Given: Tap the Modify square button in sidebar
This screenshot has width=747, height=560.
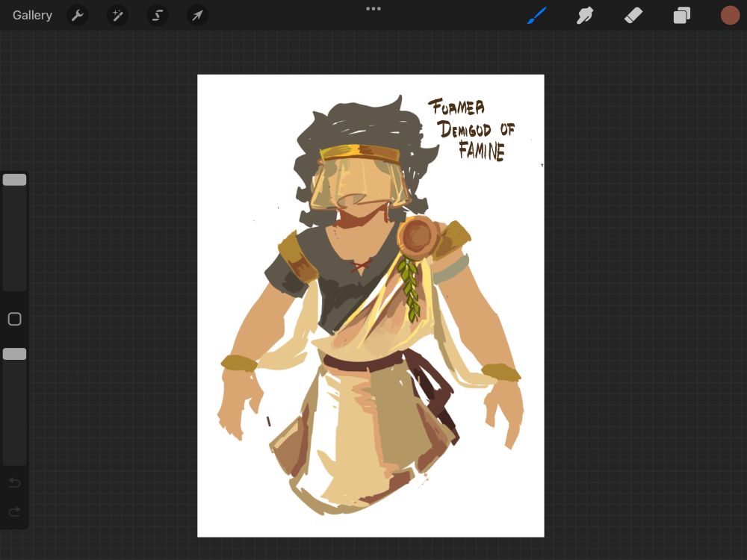Looking at the screenshot, I should [x=14, y=319].
